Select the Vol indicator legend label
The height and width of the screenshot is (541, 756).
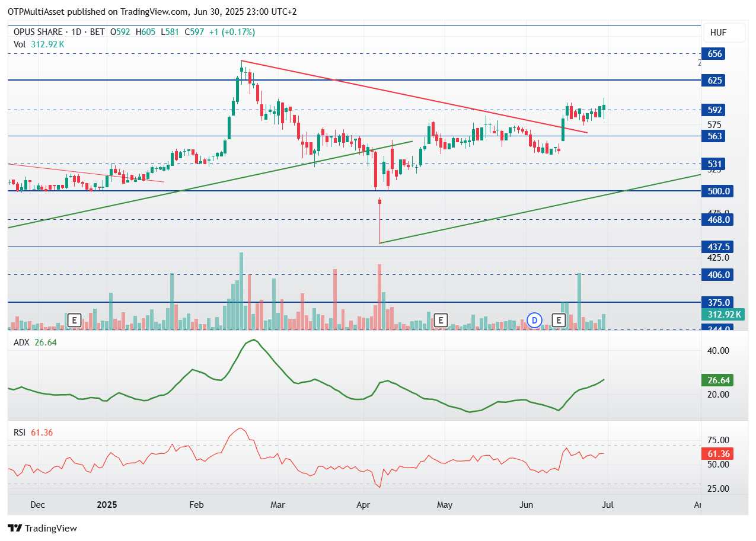[x=20, y=44]
